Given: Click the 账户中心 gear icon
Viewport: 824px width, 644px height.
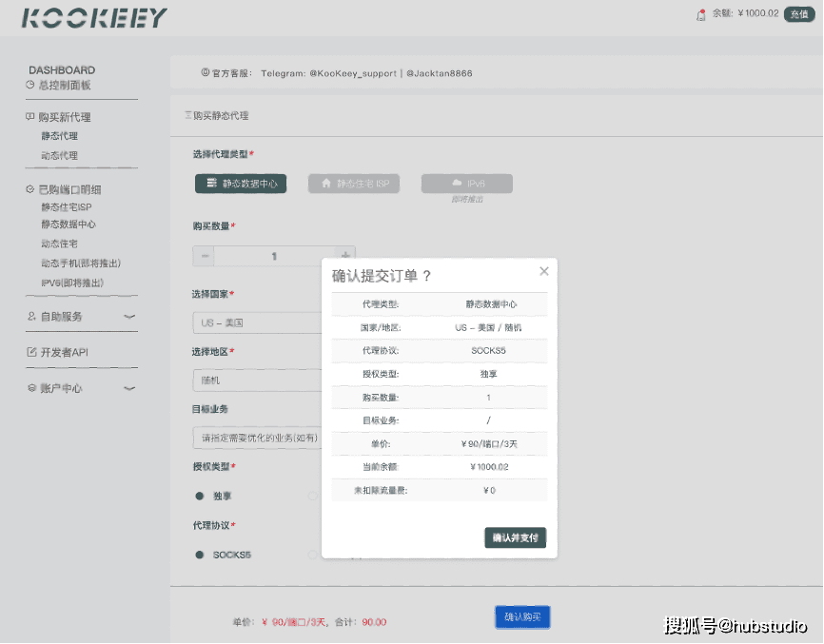Looking at the screenshot, I should point(30,388).
